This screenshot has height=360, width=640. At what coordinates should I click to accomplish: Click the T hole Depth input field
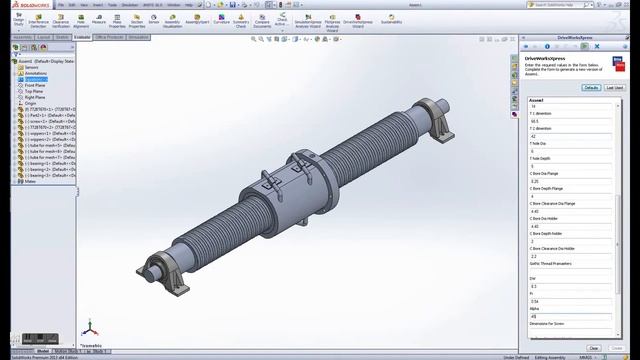[x=570, y=166]
